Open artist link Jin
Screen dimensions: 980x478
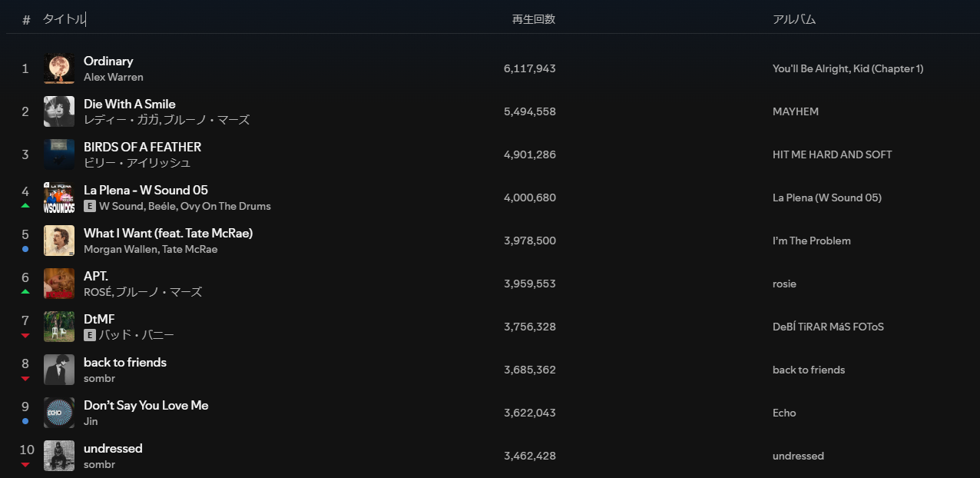click(x=91, y=421)
